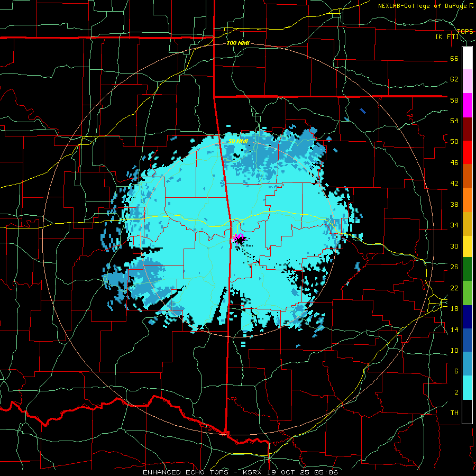
Task: Click the "50 NMI" range ring label
Action: pos(238,141)
